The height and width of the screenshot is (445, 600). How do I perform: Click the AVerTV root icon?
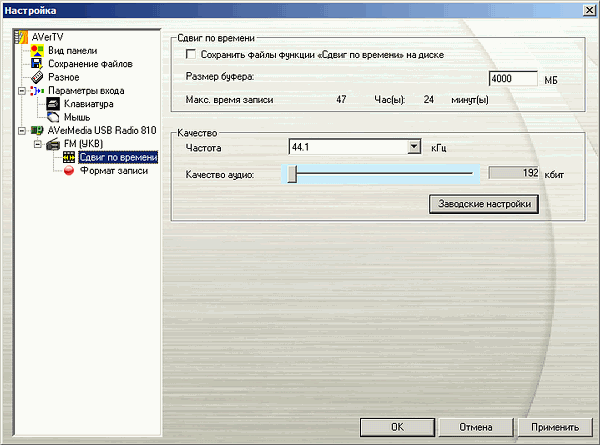click(21, 37)
